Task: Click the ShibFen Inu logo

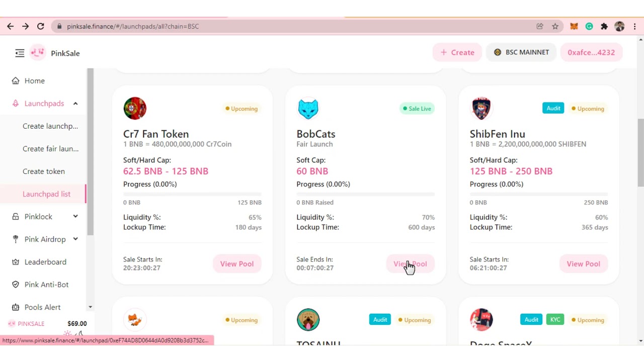Action: coord(481,108)
